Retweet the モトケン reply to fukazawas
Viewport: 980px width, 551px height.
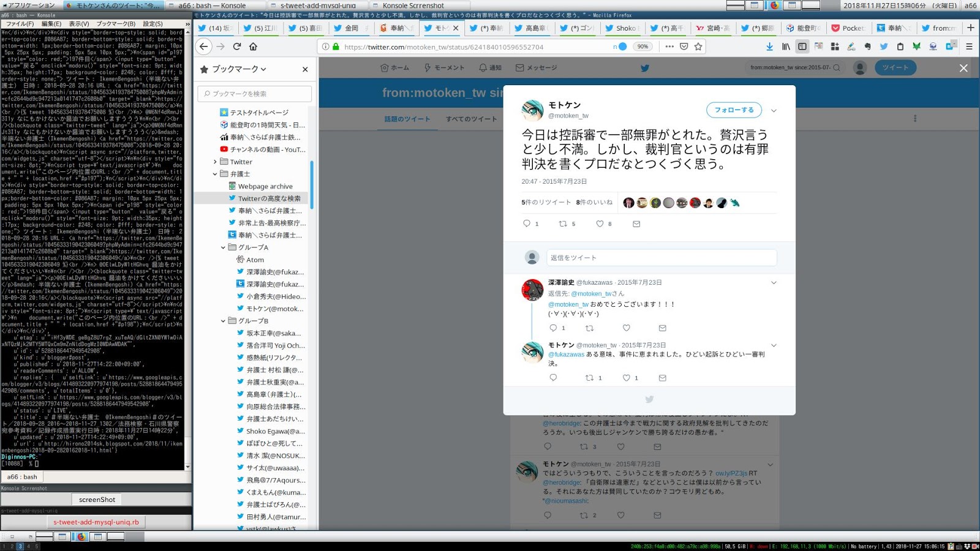pyautogui.click(x=590, y=378)
